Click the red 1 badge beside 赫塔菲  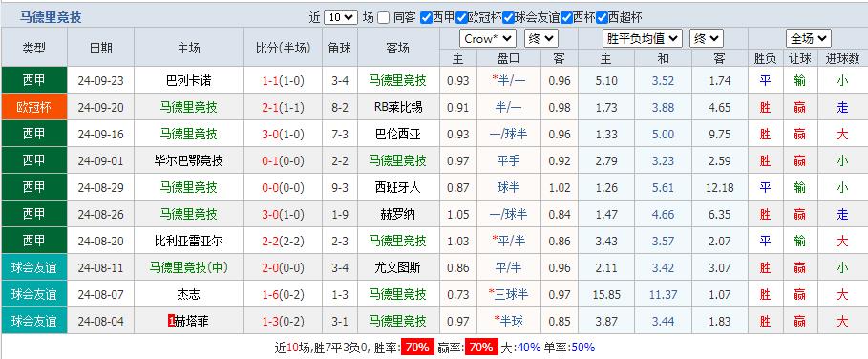pos(171,321)
